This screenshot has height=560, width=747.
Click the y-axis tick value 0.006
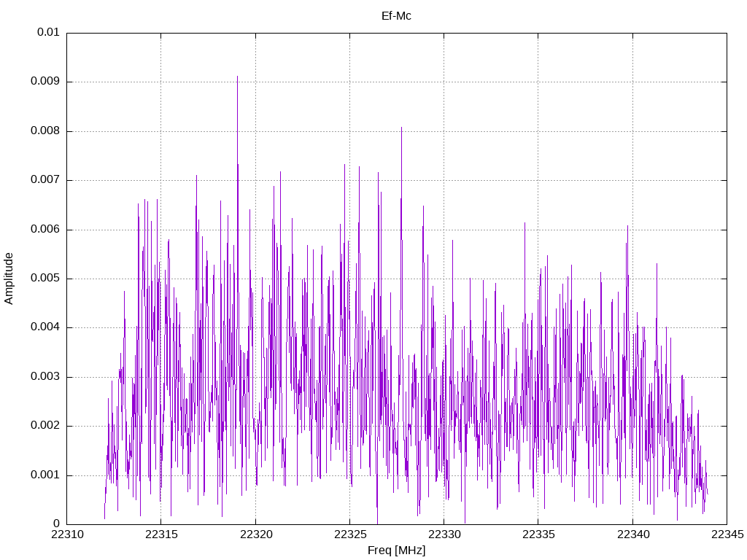point(45,230)
